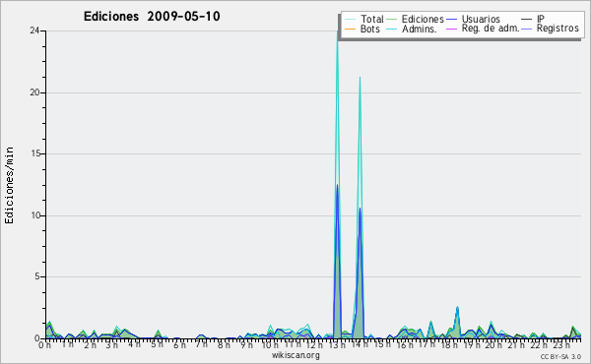This screenshot has width=591, height=364.
Task: Click the 5 gridline value label
Action: [x=37, y=276]
